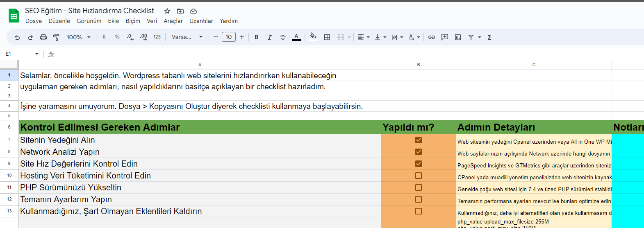The image size is (644, 228).
Task: Open Dosya menu
Action: [34, 21]
